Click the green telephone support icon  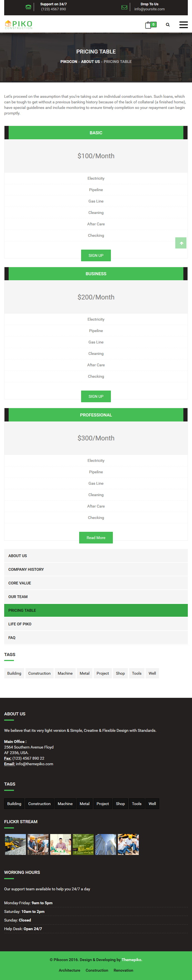click(x=28, y=7)
